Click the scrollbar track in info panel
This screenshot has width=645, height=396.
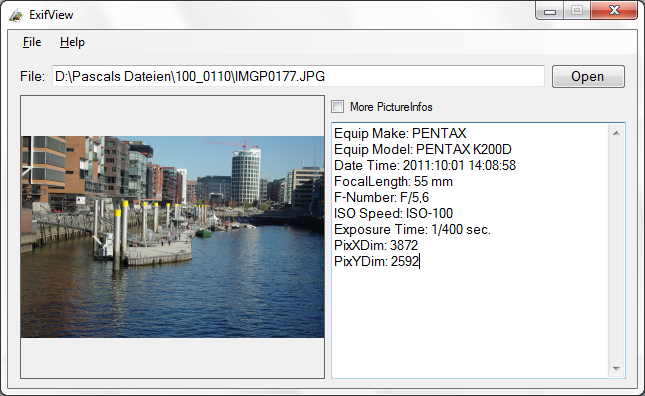pos(616,251)
